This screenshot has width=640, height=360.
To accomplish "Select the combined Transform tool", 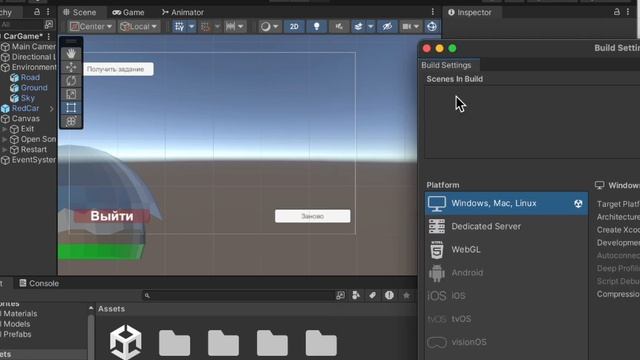I will 71,121.
